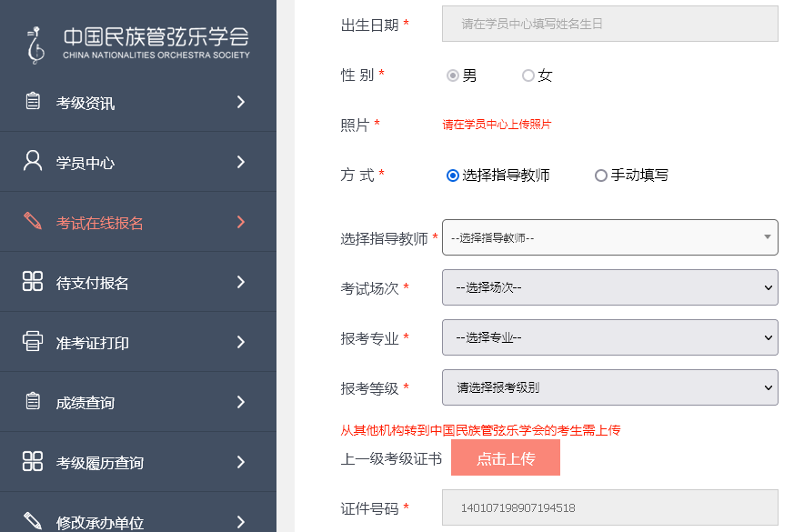Expand the 选择指导教师 selector
Viewport: 804px width, 532px height.
click(x=609, y=237)
